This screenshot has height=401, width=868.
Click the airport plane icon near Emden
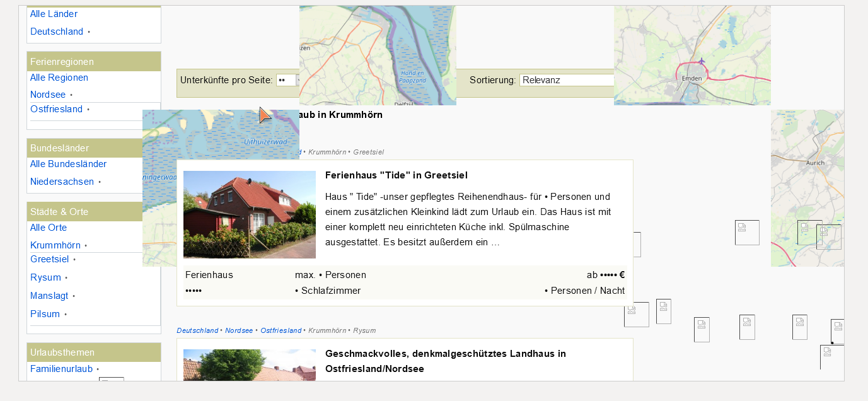point(702,61)
